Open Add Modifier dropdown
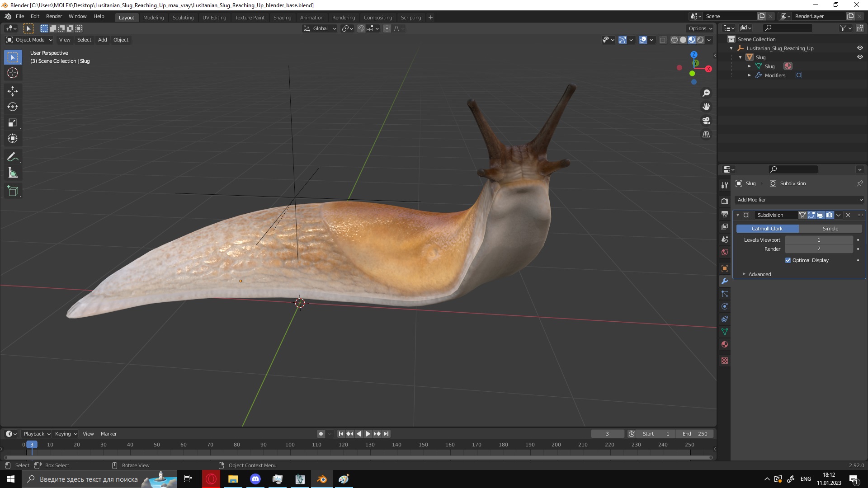This screenshot has width=868, height=488. [799, 200]
